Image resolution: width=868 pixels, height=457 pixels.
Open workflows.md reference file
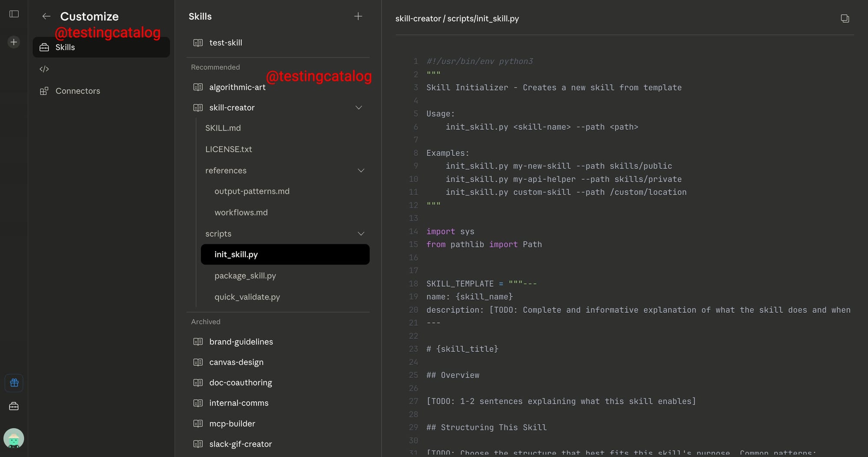(x=241, y=212)
